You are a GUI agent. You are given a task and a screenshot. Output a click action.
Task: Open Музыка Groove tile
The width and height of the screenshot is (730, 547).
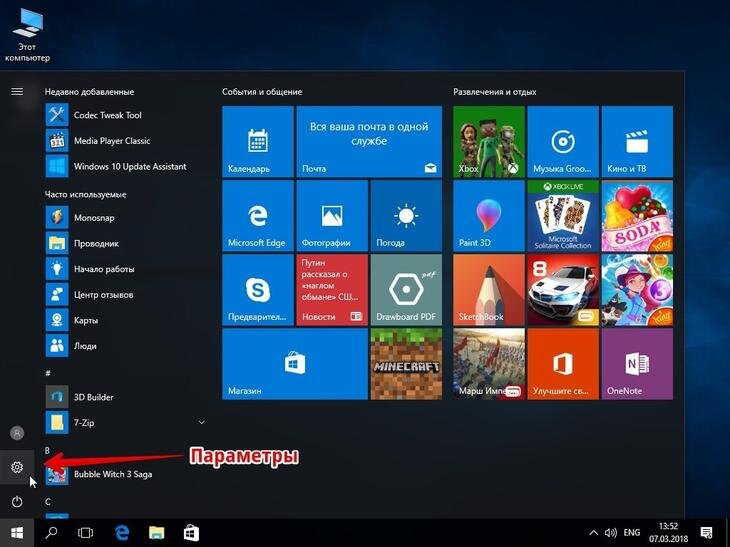coord(563,142)
